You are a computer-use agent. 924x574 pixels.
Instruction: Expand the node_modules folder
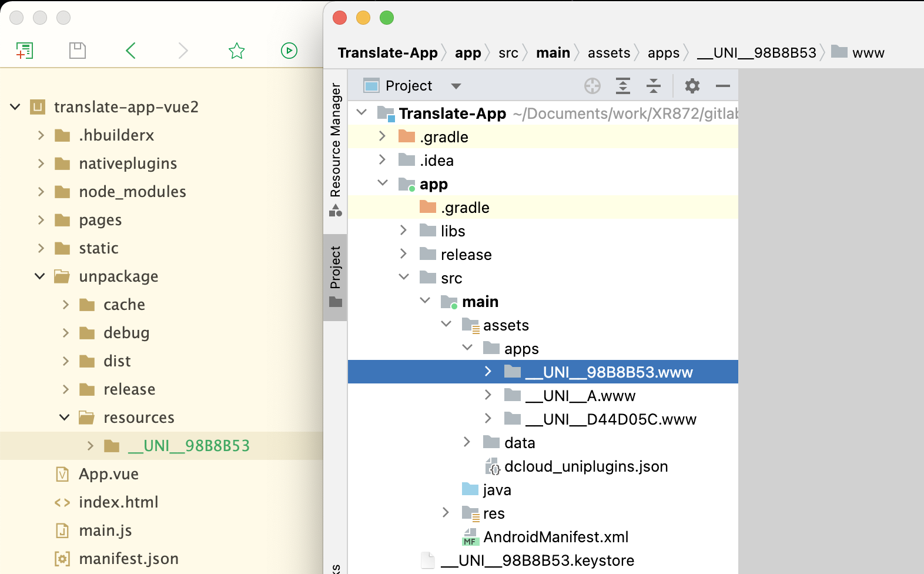[x=41, y=192]
